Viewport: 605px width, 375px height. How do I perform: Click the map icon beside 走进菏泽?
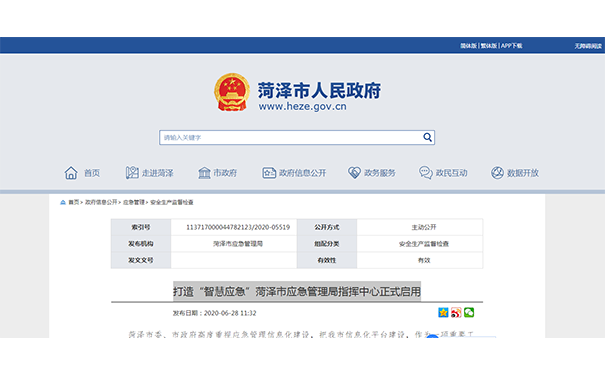[x=132, y=173]
